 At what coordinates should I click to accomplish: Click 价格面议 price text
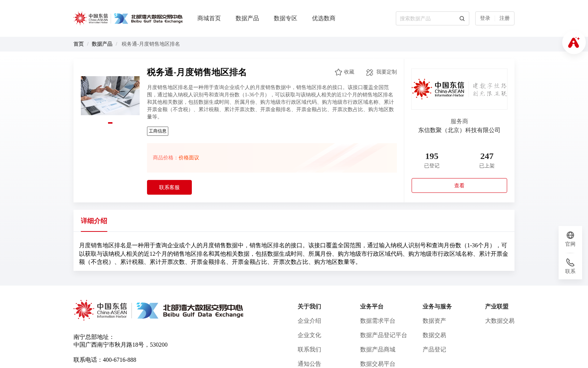click(x=189, y=158)
